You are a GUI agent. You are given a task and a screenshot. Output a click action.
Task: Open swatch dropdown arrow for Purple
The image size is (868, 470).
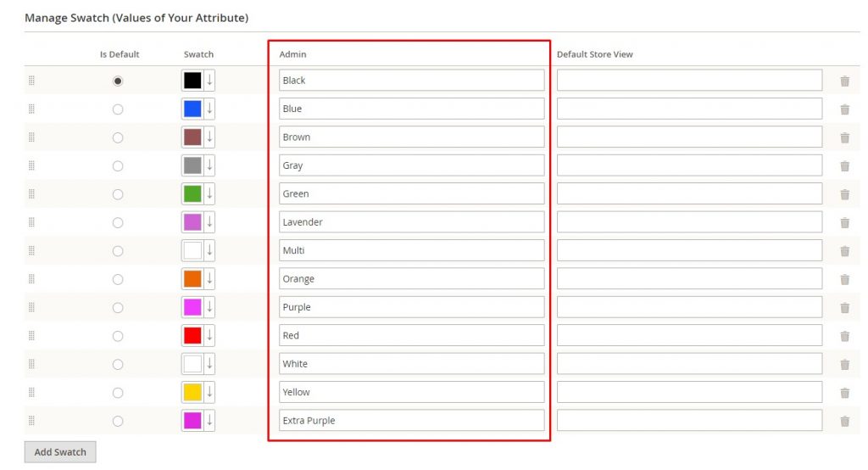pyautogui.click(x=209, y=307)
